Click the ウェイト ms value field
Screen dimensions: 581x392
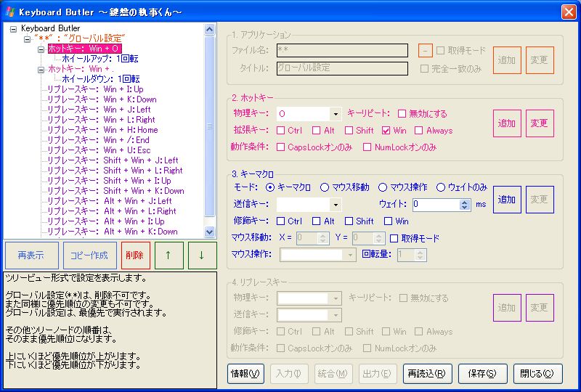coord(436,204)
